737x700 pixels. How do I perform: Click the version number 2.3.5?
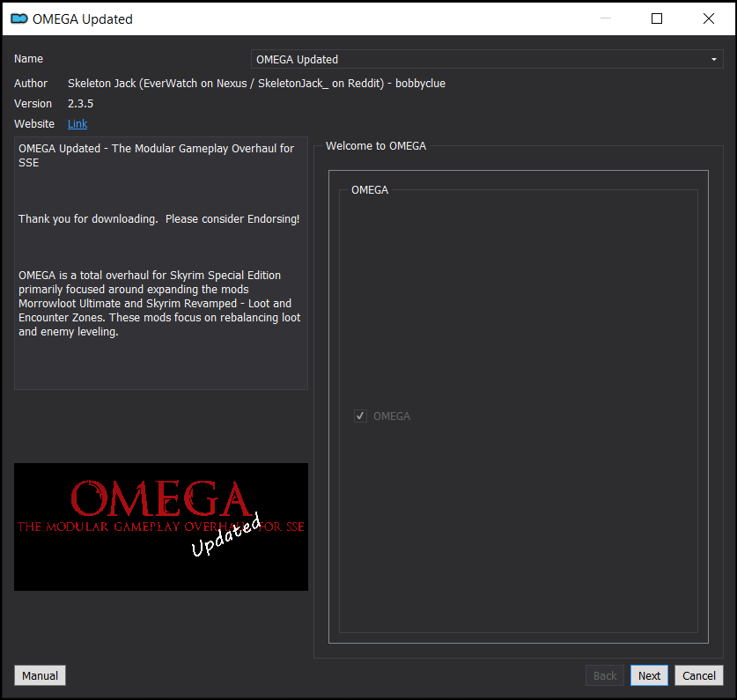point(80,103)
